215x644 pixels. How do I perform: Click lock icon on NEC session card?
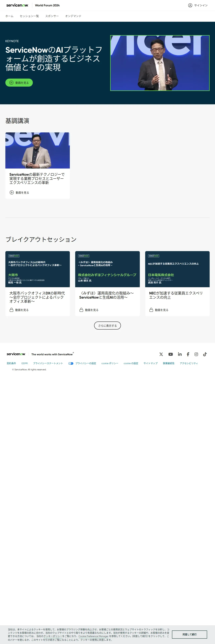(151, 310)
